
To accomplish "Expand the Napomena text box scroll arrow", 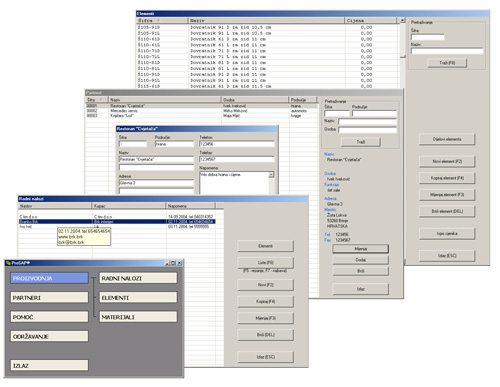I will [x=271, y=175].
